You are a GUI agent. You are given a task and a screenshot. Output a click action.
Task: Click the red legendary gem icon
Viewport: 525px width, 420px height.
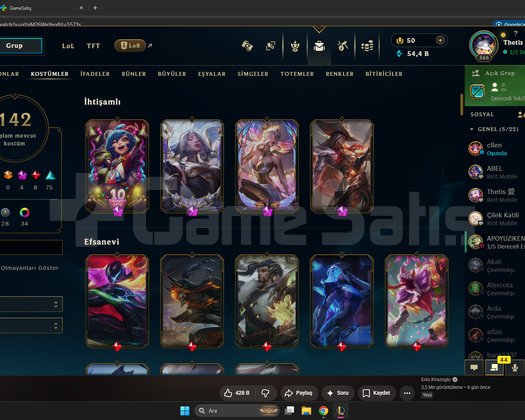tap(36, 175)
